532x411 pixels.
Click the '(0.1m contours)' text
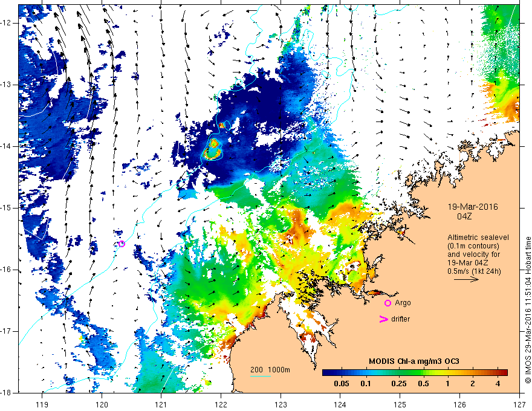point(473,246)
